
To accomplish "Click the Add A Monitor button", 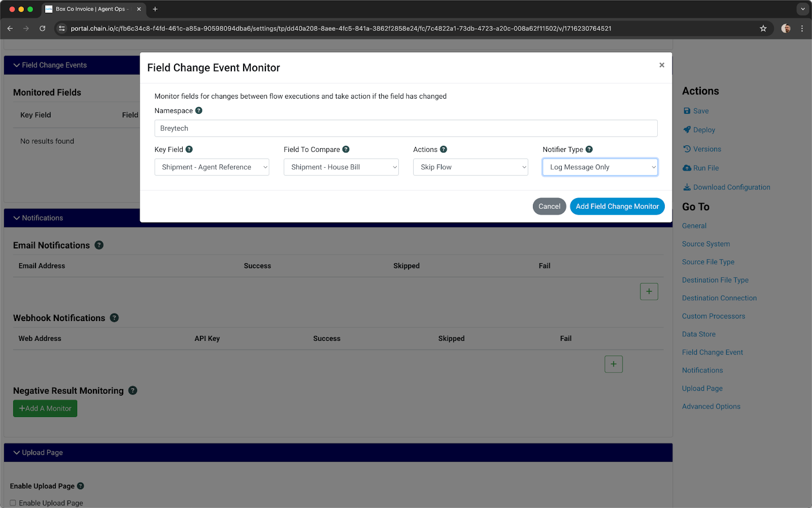I will 45,408.
